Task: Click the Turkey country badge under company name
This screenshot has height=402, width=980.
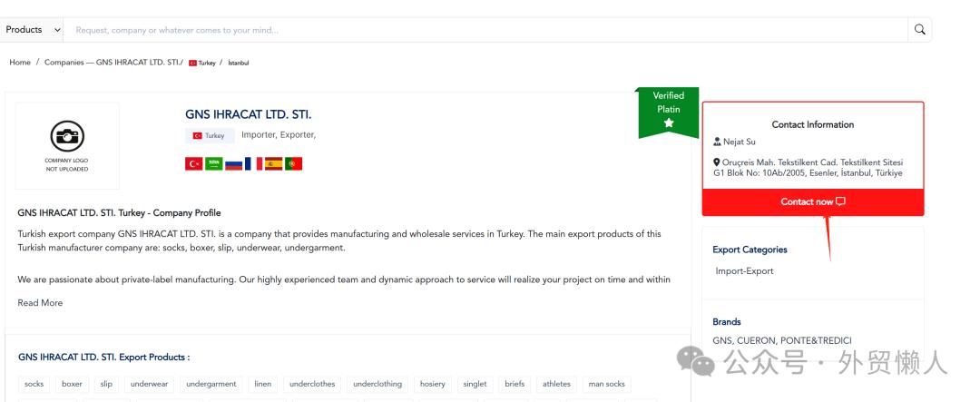Action: pyautogui.click(x=210, y=136)
